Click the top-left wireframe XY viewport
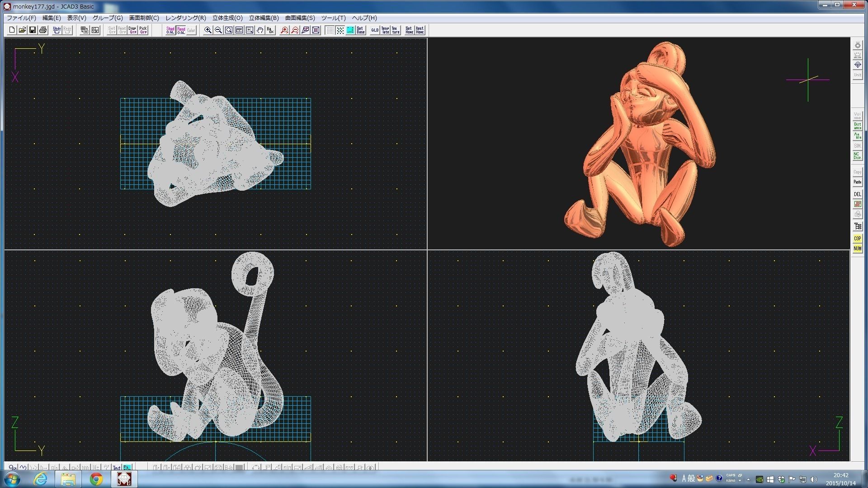868x488 pixels. pos(216,144)
